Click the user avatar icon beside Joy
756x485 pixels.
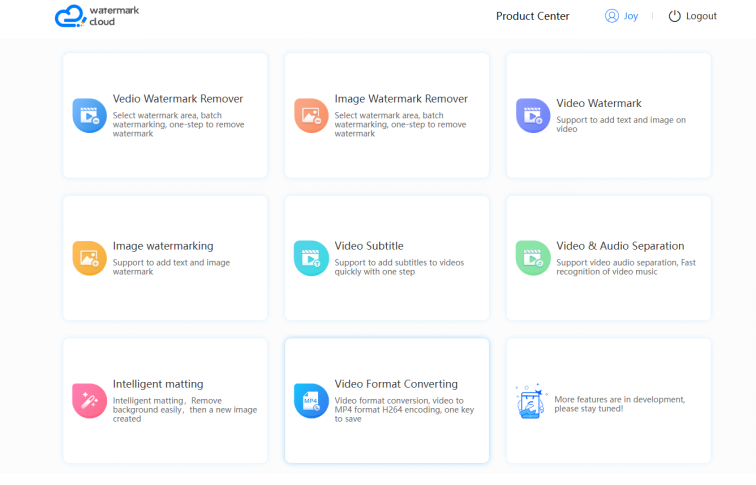pos(611,16)
